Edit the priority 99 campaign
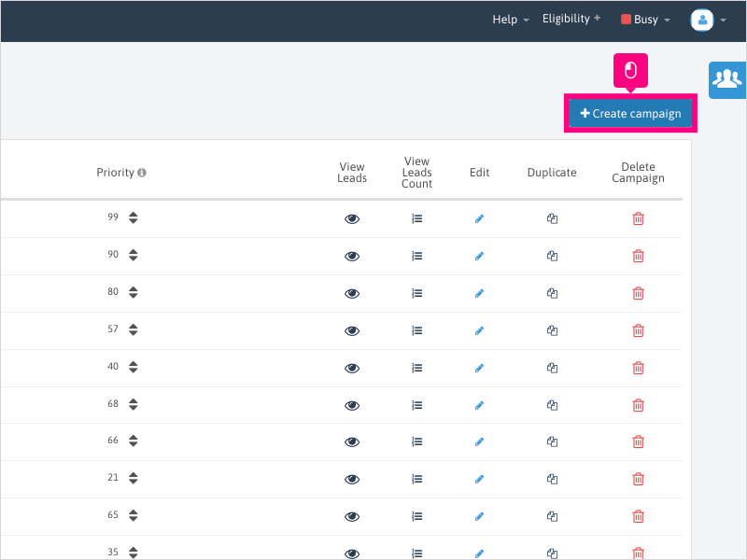This screenshot has width=747, height=560. coord(479,219)
